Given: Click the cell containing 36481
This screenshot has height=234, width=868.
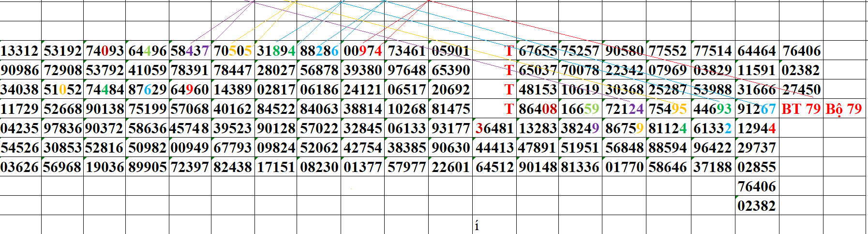Looking at the screenshot, I should [x=494, y=128].
